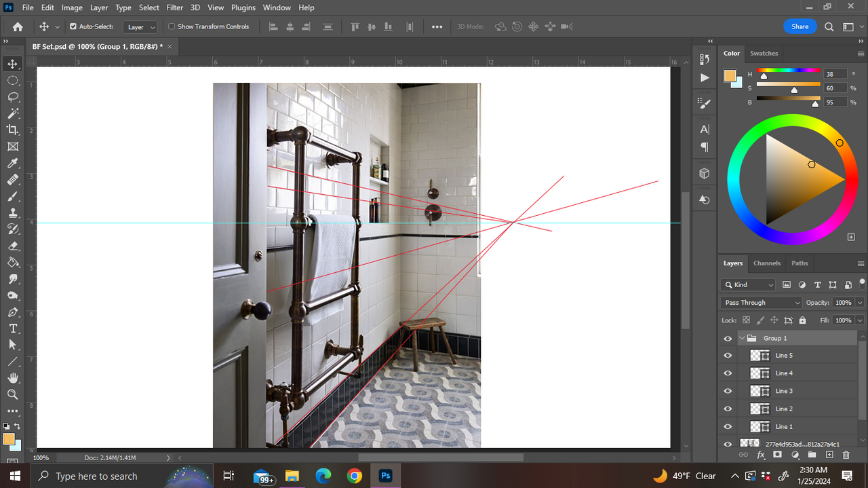Hide the Line 3 layer
The height and width of the screenshot is (488, 868).
728,391
